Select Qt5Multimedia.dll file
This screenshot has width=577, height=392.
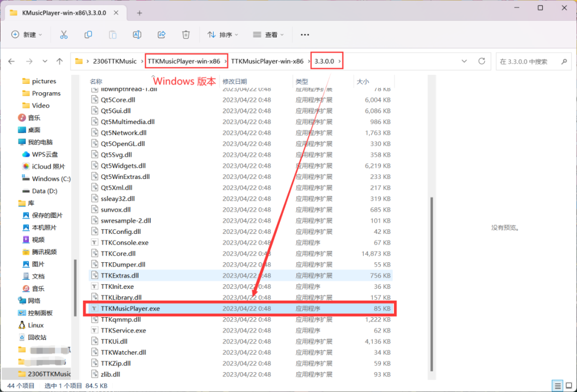[240, 122]
